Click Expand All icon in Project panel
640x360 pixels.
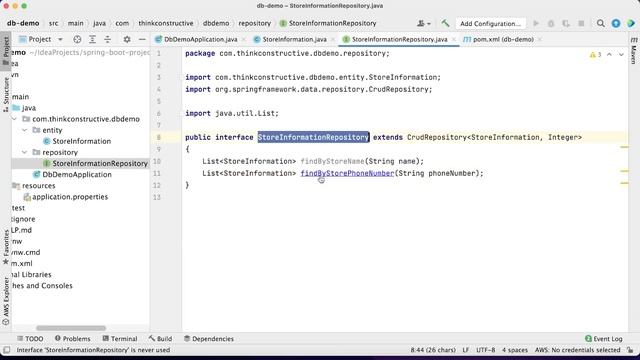point(92,39)
